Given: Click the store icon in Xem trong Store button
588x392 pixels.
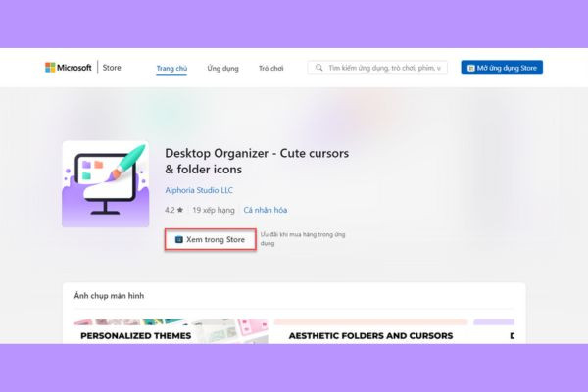Looking at the screenshot, I should (x=179, y=239).
